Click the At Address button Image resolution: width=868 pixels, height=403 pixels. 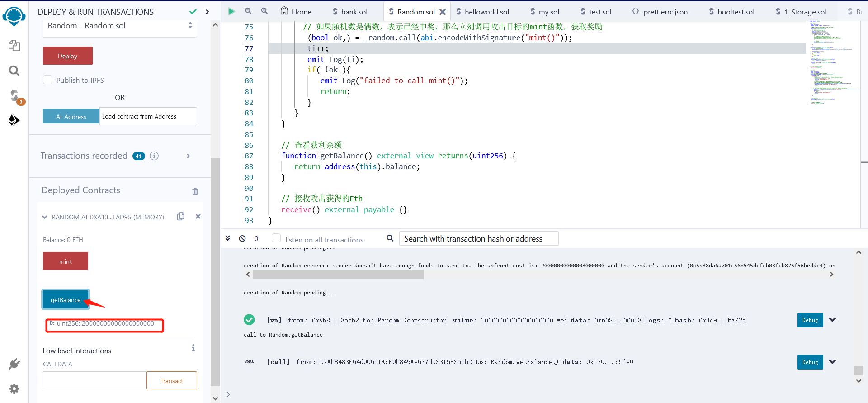point(71,116)
